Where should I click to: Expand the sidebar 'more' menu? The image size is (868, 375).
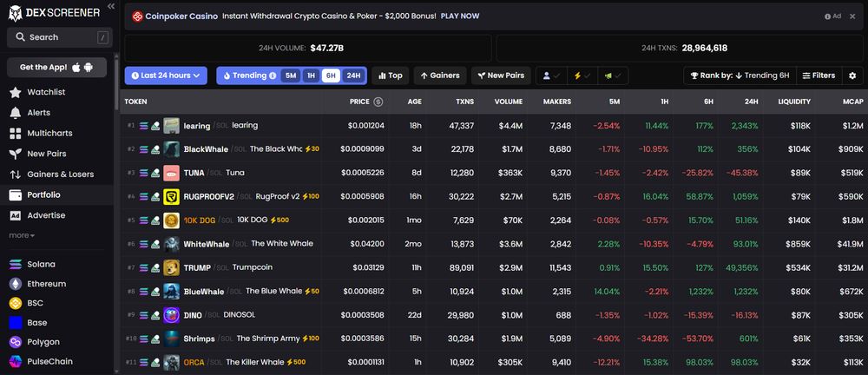pyautogui.click(x=22, y=235)
